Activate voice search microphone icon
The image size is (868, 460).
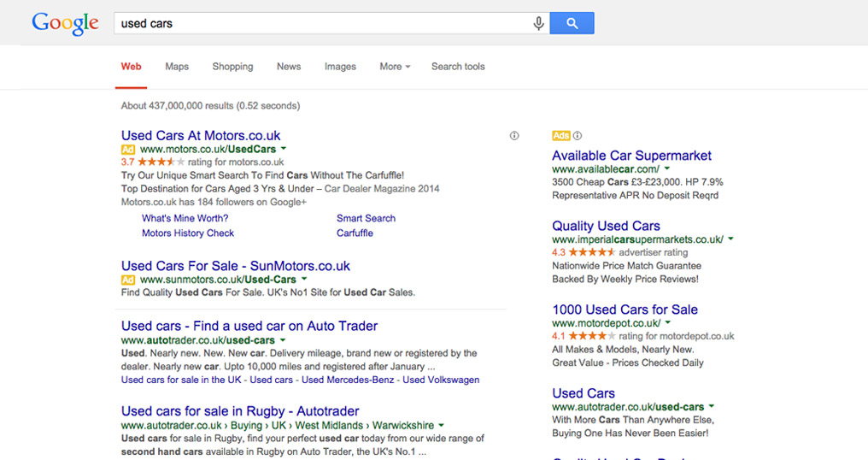(538, 23)
